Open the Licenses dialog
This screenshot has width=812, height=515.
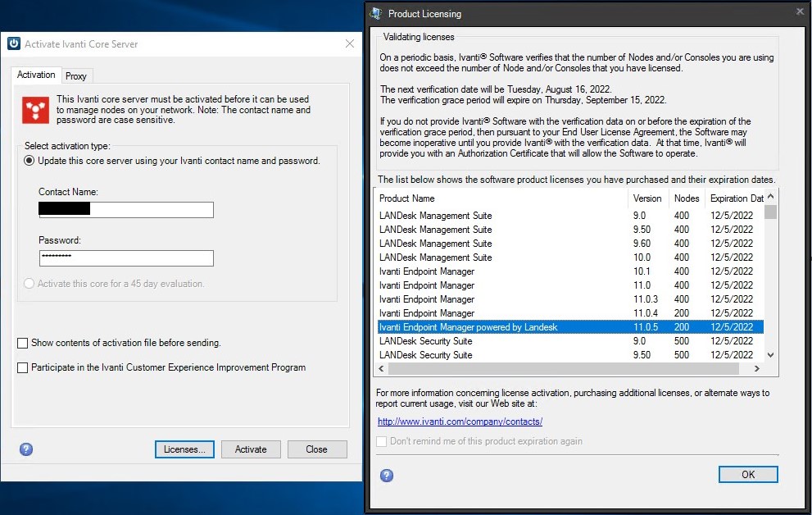coord(184,449)
